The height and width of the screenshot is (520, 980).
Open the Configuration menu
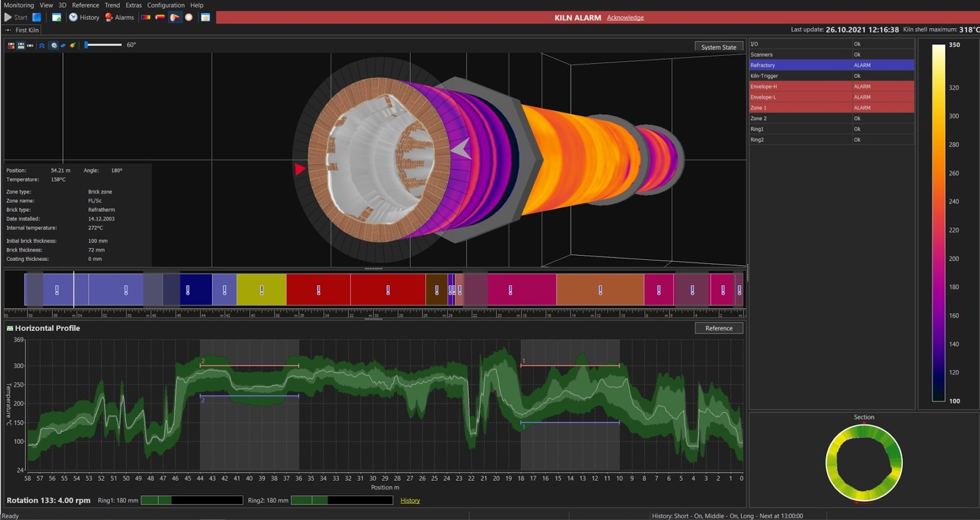click(x=165, y=5)
